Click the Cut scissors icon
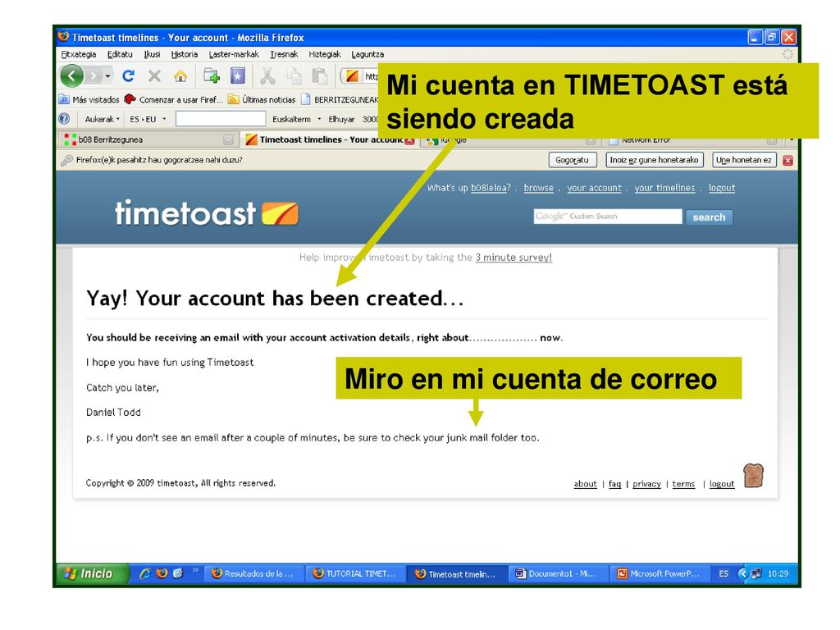Viewport: 840px width, 630px height. click(267, 76)
